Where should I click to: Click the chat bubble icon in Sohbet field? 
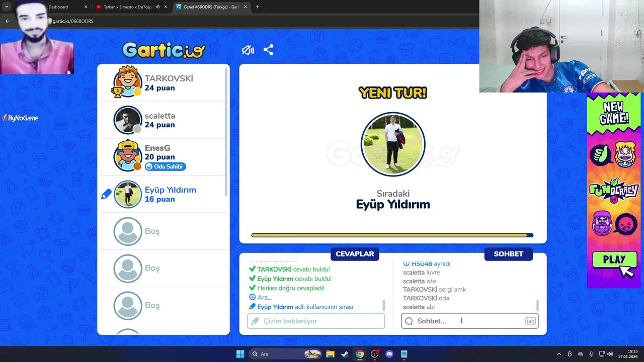[409, 321]
